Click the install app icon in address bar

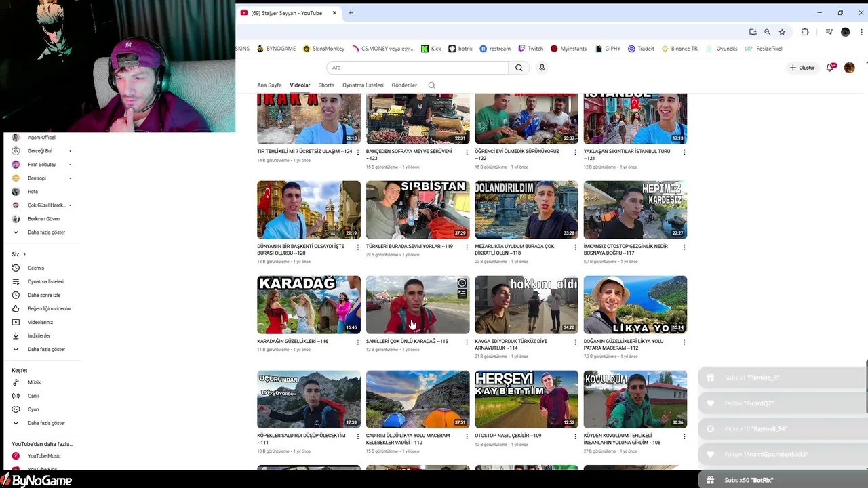pyautogui.click(x=753, y=32)
